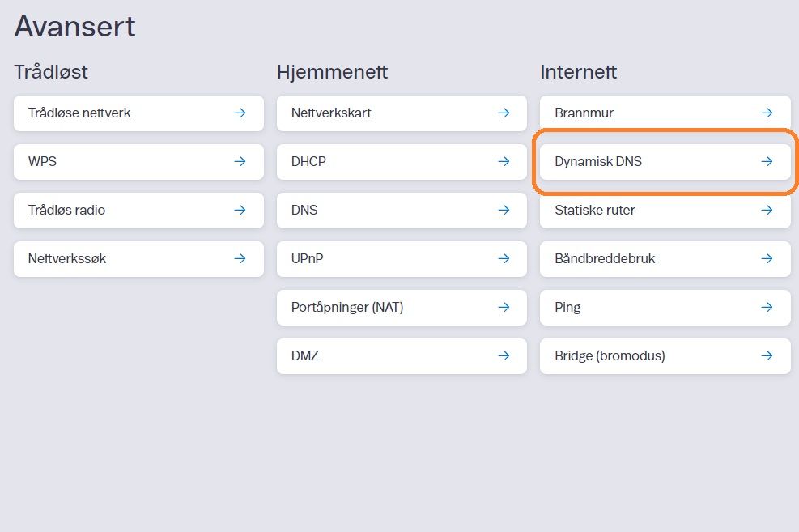Click the arrow icon next to Statiske ruter
The height and width of the screenshot is (532, 799).
766,211
